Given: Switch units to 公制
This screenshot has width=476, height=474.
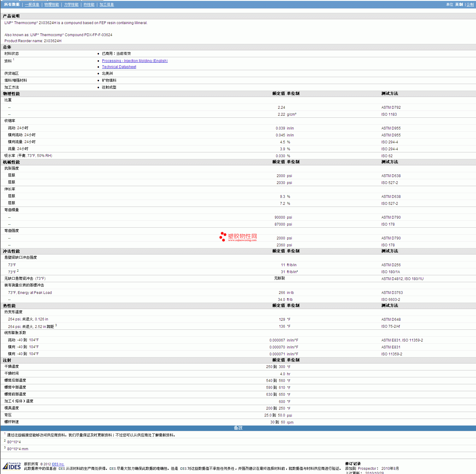Looking at the screenshot, I should [470, 5].
